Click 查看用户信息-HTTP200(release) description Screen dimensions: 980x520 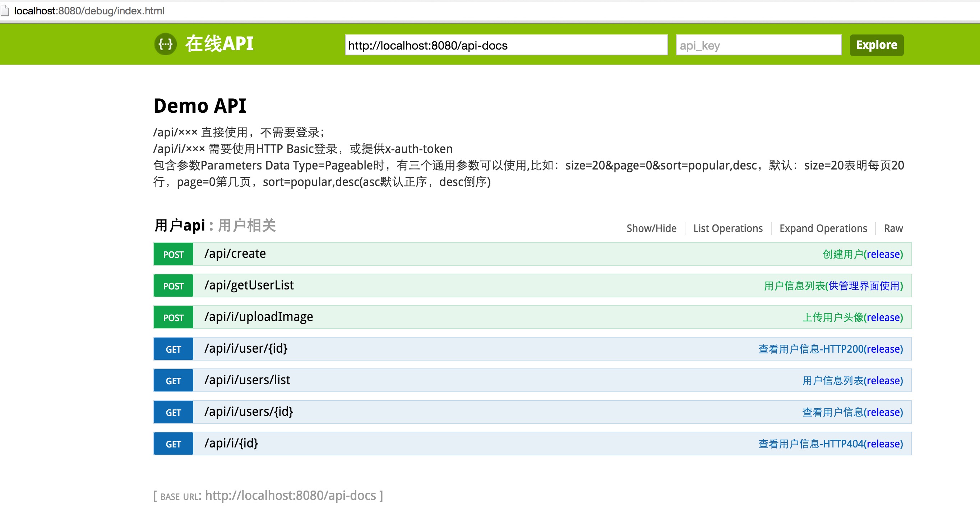[x=831, y=349]
